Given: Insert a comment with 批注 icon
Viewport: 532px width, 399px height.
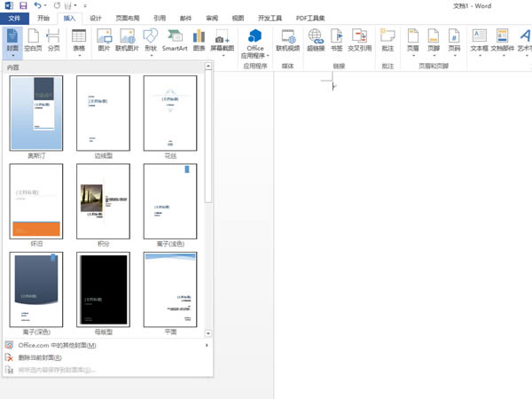Looking at the screenshot, I should 387,41.
